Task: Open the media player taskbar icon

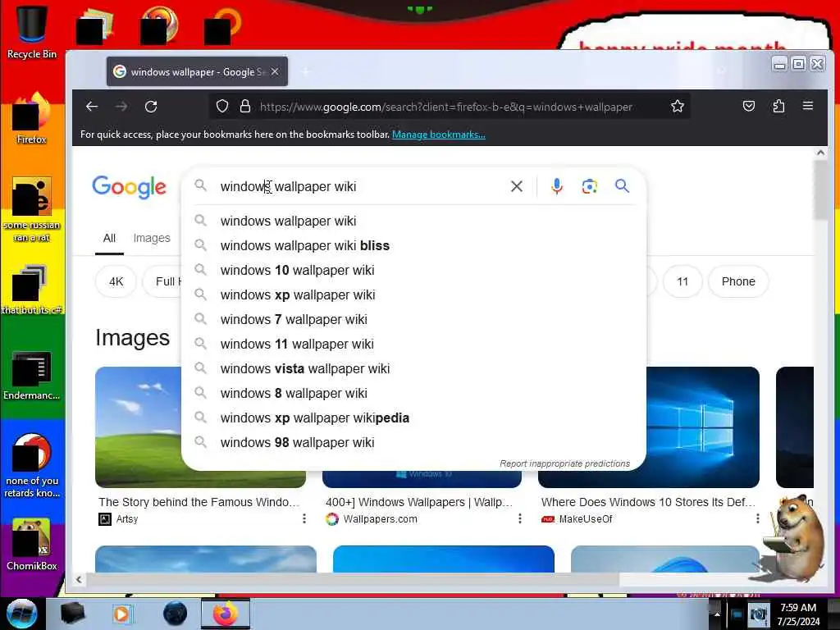Action: pos(121,614)
